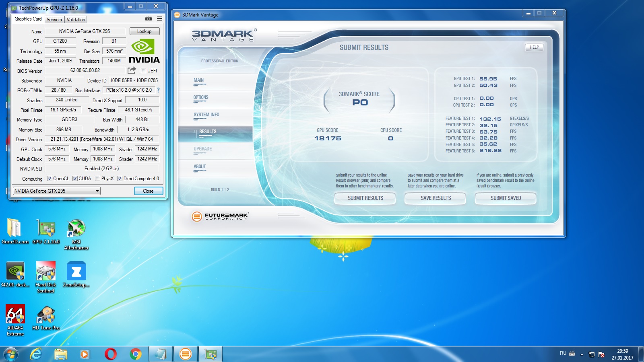Toggle the PhysX checkbox
This screenshot has height=362, width=644.
[x=97, y=179]
